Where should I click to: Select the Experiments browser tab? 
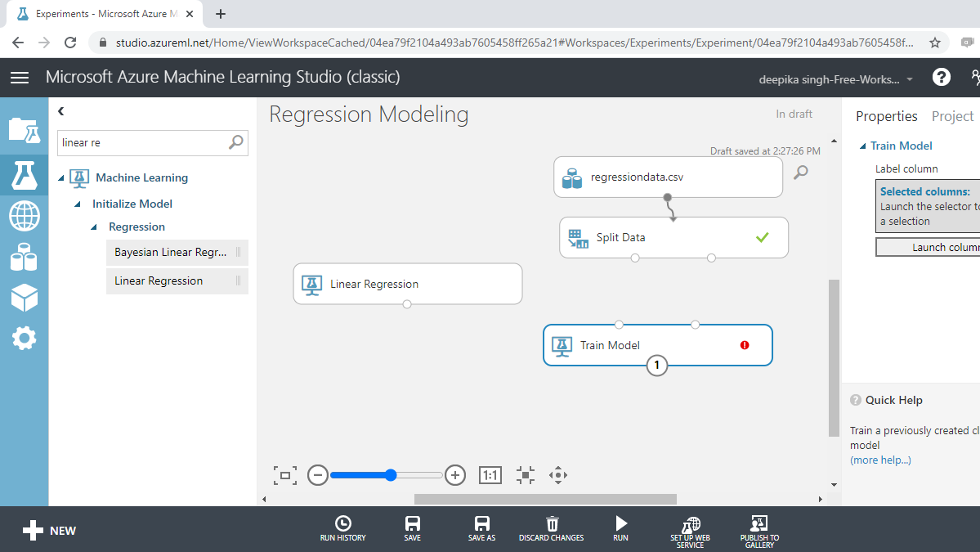(x=105, y=14)
